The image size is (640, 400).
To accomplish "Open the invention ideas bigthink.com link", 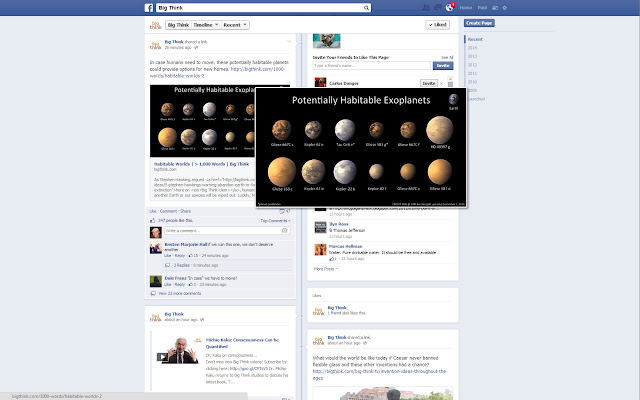I will [x=380, y=375].
